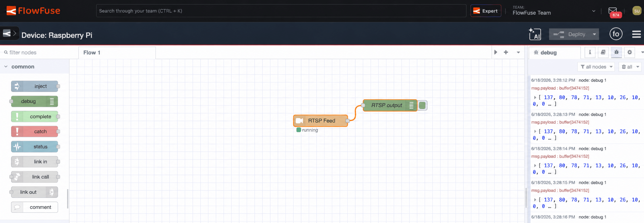Click the Deploy button
Viewport: 644px width, 223px height.
coord(570,34)
